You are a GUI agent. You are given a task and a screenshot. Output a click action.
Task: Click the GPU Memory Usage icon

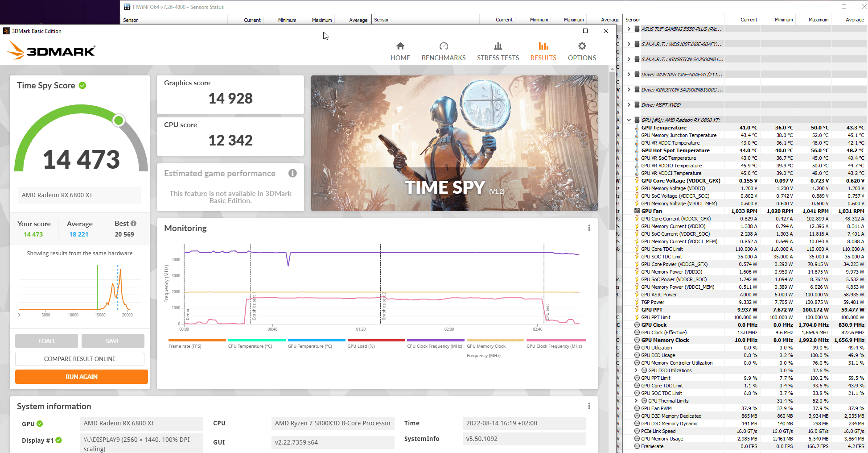637,439
